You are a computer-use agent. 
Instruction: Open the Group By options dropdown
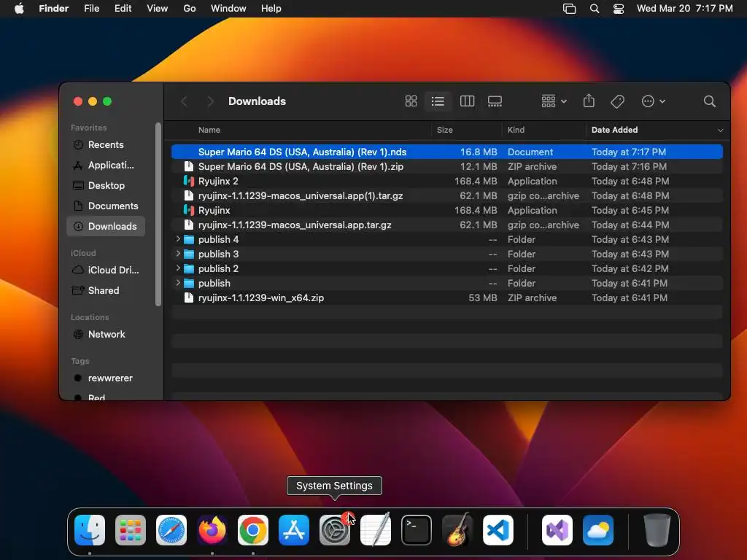coord(554,101)
